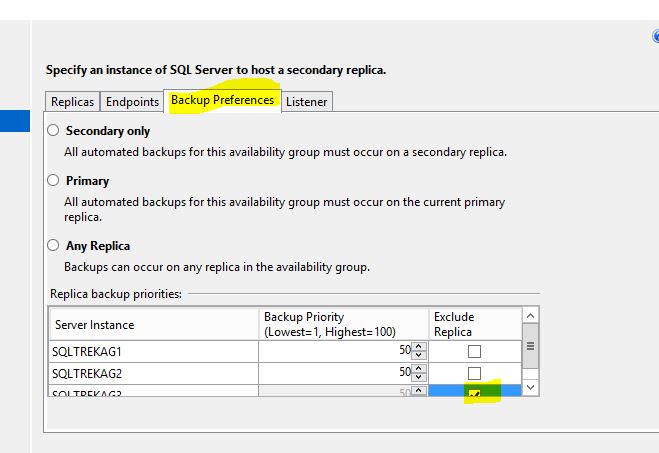Uncheck the highlighted Exclude Replica checkbox in third row
Viewport: 659px width, 453px height.
pyautogui.click(x=474, y=394)
